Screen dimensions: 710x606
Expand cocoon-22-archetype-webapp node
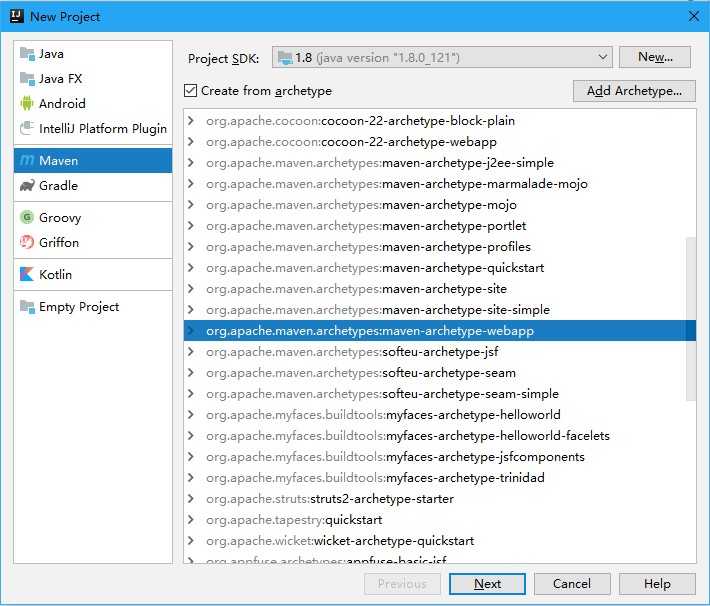pos(191,142)
